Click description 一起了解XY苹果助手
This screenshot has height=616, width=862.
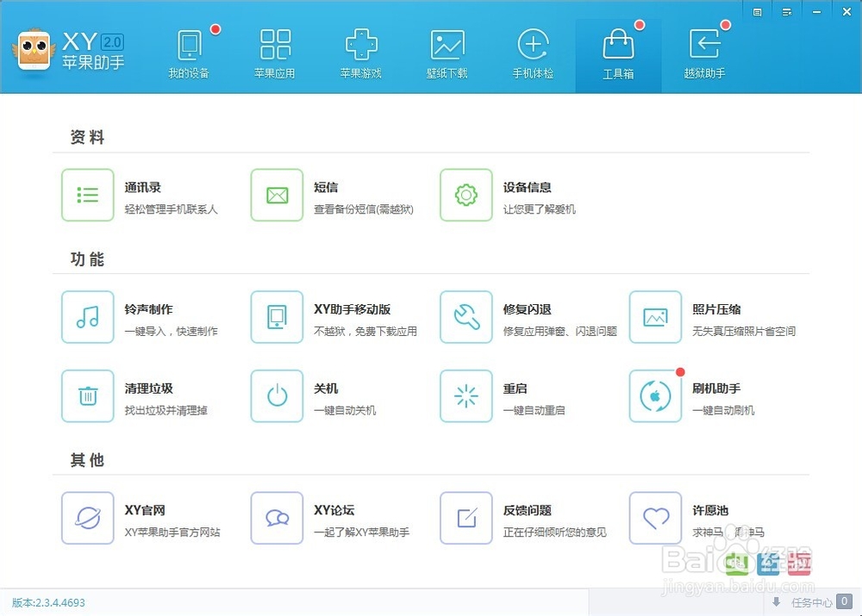point(362,532)
